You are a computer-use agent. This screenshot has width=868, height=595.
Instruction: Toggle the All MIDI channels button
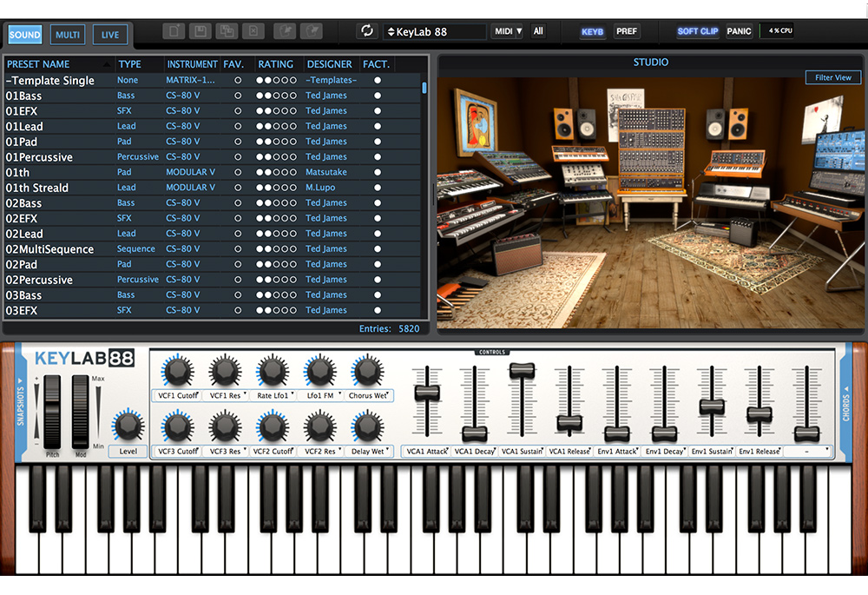click(538, 31)
